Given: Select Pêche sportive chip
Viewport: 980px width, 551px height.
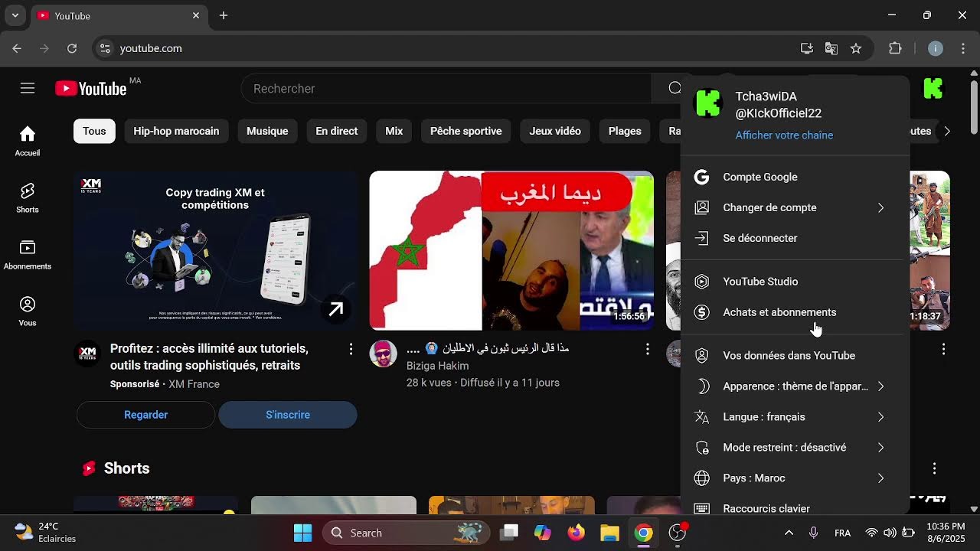Looking at the screenshot, I should click(x=465, y=131).
